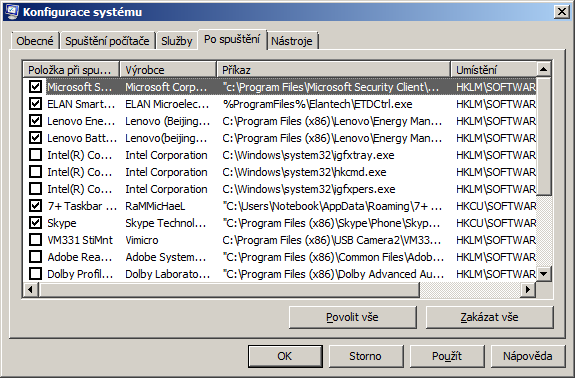
Task: Select the RaMMicHaeL manufacturer cell
Action: click(x=155, y=206)
